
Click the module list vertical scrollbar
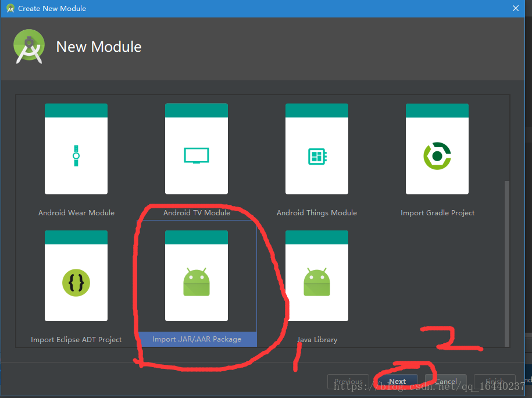[x=507, y=264]
